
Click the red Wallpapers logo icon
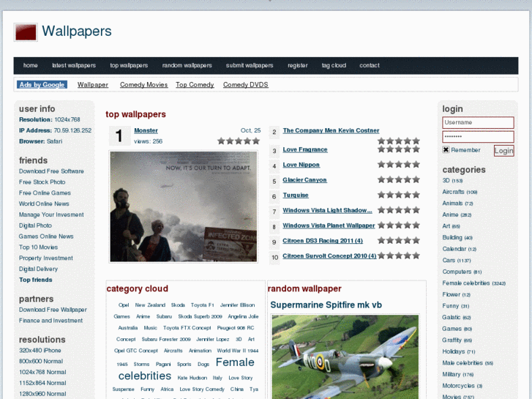point(26,33)
